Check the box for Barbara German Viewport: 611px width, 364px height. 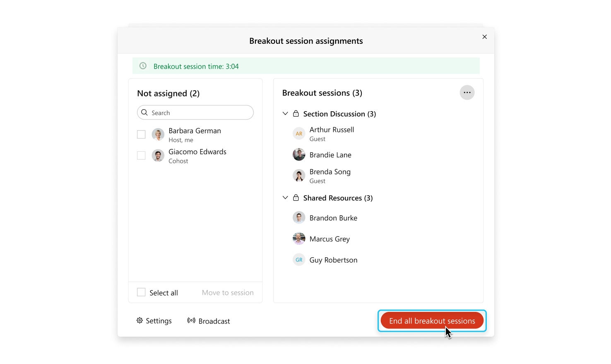point(141,134)
